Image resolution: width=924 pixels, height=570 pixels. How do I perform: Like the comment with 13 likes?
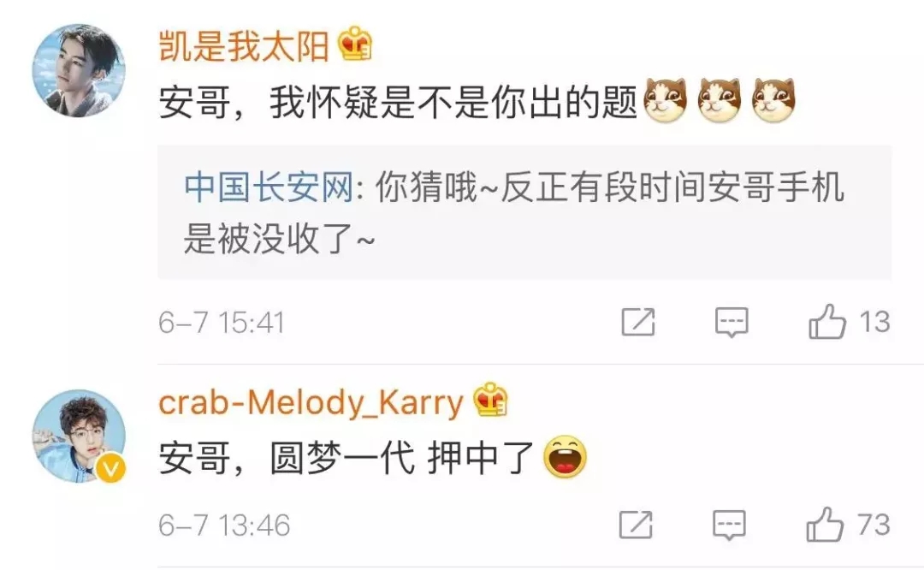coord(827,322)
